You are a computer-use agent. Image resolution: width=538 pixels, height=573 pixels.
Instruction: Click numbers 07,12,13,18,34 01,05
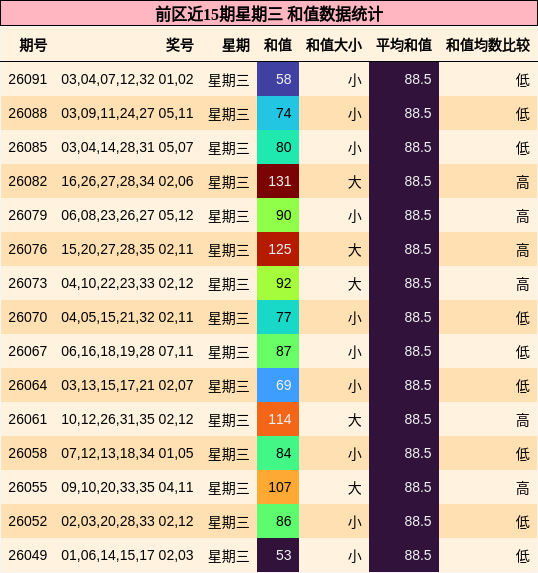(x=127, y=453)
